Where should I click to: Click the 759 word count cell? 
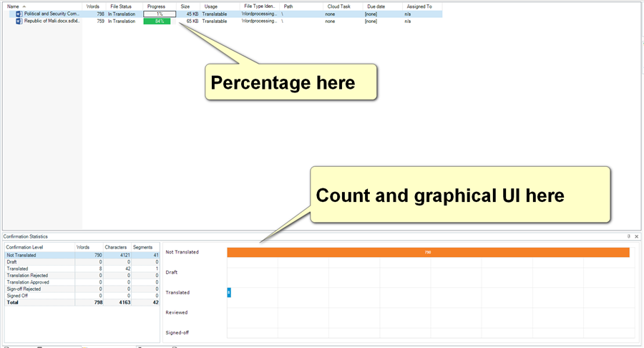point(101,21)
